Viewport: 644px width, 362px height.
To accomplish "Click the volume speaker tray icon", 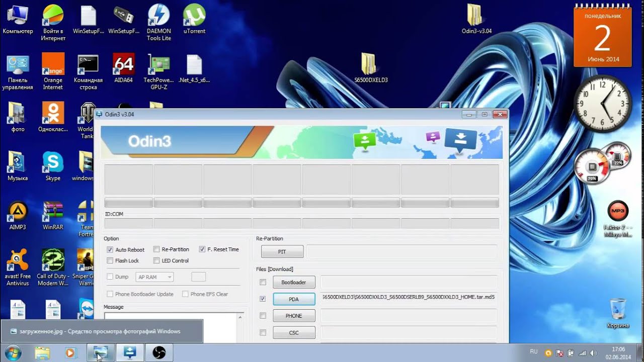I will (x=594, y=353).
